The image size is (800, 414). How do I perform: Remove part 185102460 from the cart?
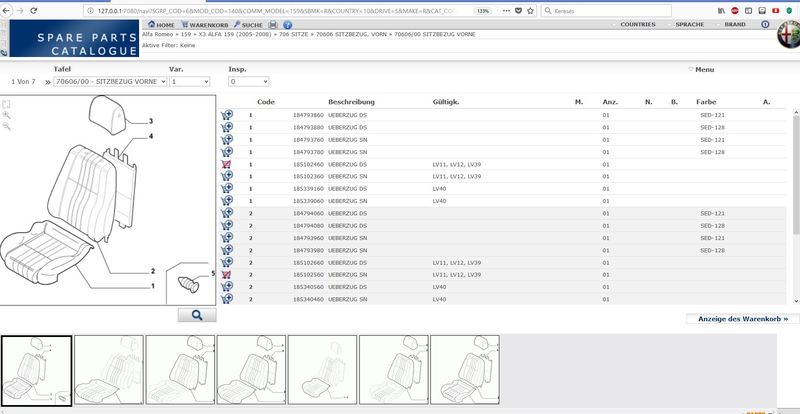pyautogui.click(x=227, y=164)
